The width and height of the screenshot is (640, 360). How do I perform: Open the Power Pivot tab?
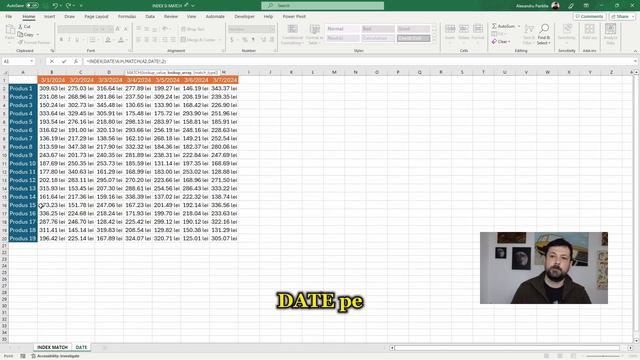(x=294, y=17)
